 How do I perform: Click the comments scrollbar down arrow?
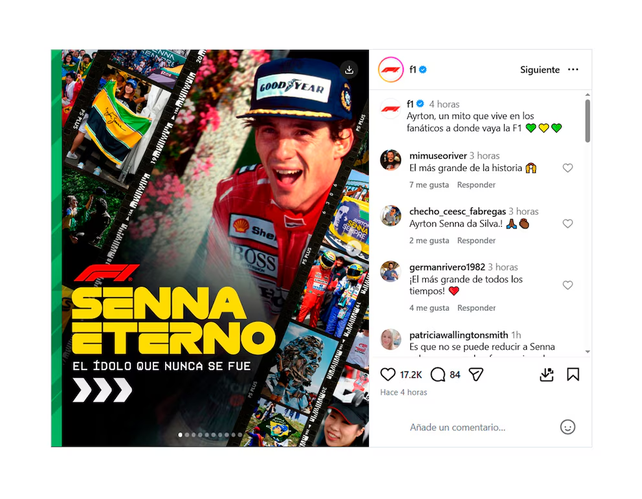tap(588, 352)
